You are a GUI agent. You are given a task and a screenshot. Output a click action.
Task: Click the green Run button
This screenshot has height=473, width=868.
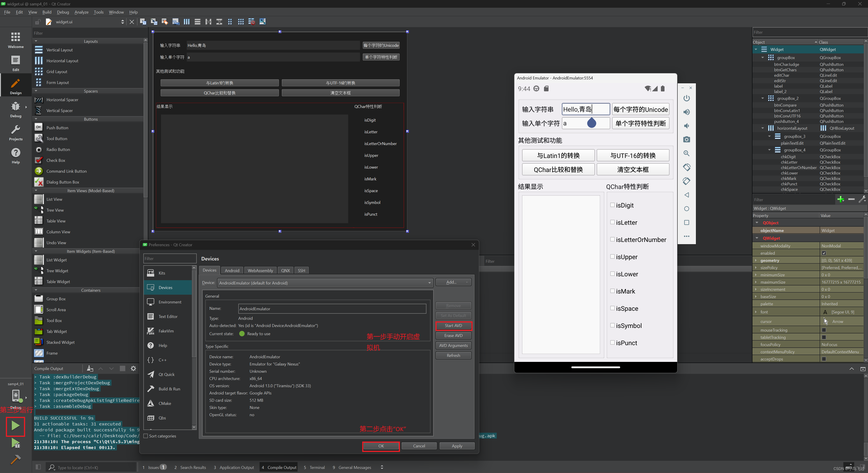point(15,426)
